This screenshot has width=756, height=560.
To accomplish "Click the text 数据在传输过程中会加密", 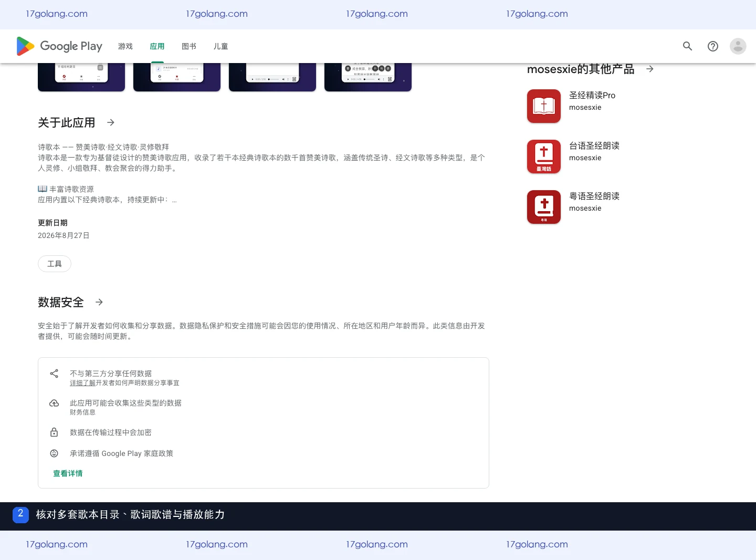I will pos(111,432).
